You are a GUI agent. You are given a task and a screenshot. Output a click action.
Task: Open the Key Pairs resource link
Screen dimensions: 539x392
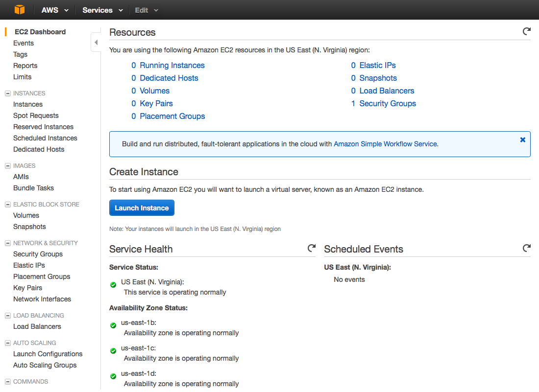pos(156,103)
